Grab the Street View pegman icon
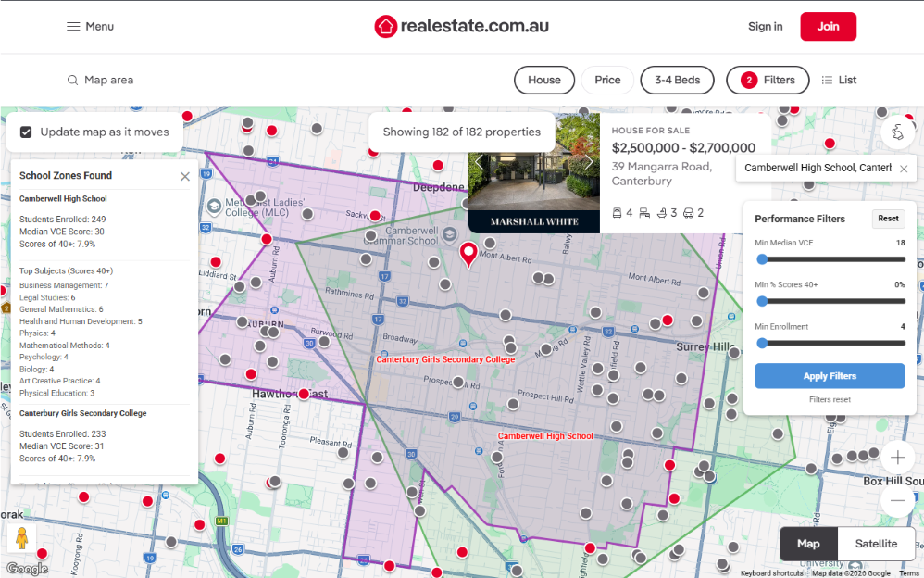The height and width of the screenshot is (578, 924). (x=20, y=536)
